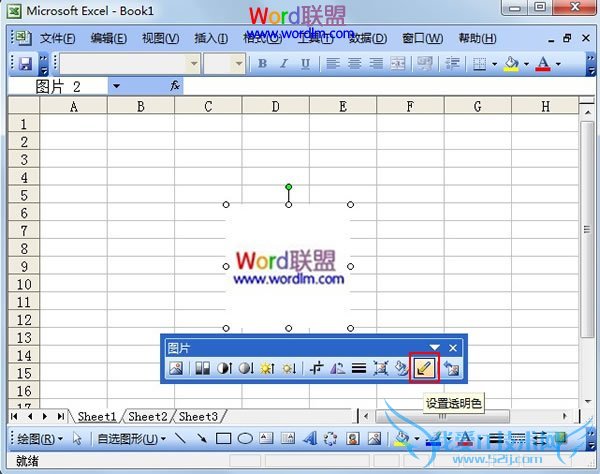
Task: Select the Set Transparent Color tool
Action: [424, 368]
